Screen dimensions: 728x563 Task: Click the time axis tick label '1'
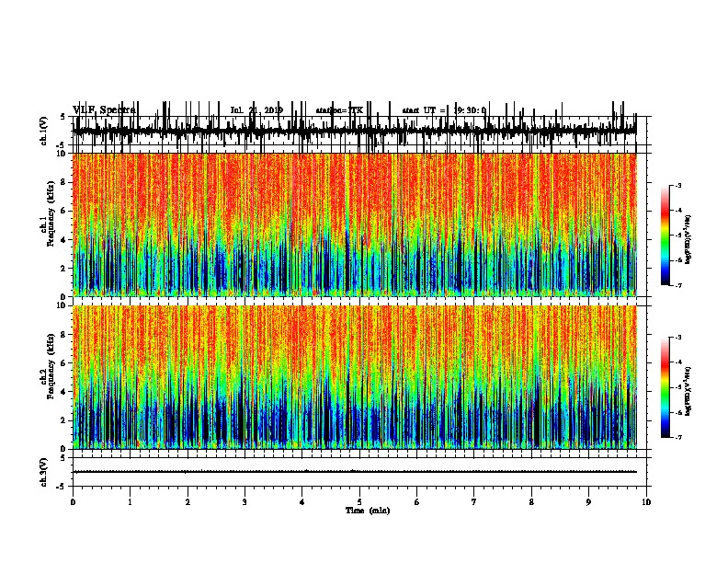click(x=130, y=502)
